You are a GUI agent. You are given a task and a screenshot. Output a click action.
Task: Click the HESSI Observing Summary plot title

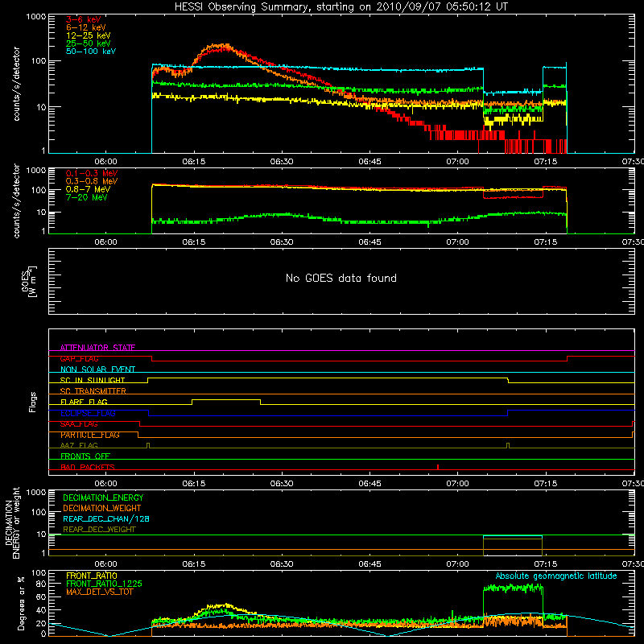pos(341,7)
